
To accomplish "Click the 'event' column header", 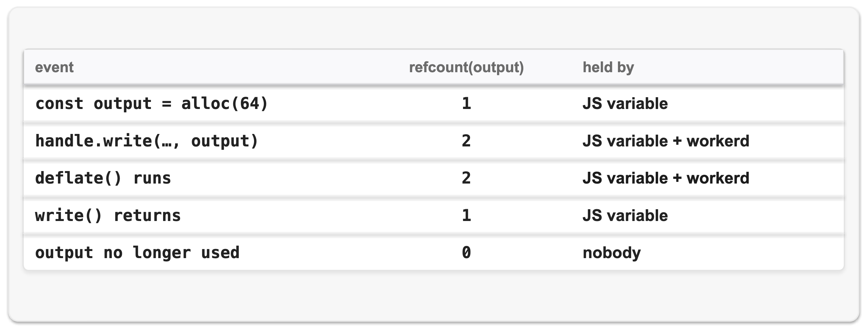I will (54, 67).
